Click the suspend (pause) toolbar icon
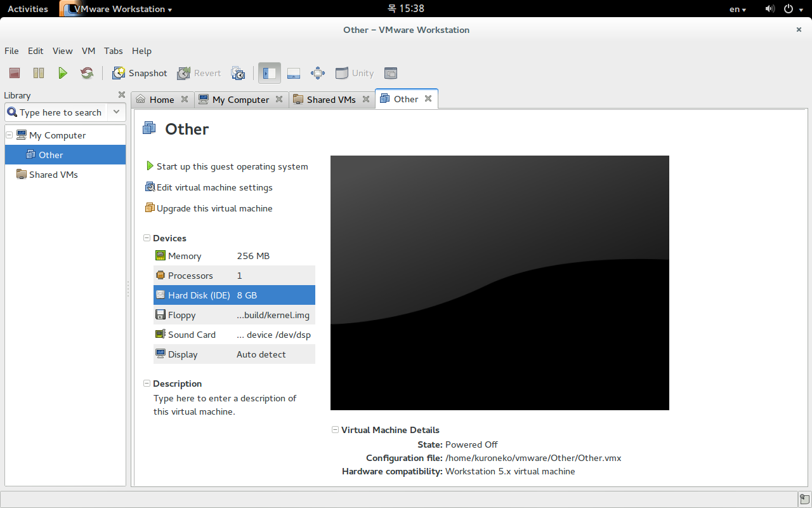 coord(39,73)
